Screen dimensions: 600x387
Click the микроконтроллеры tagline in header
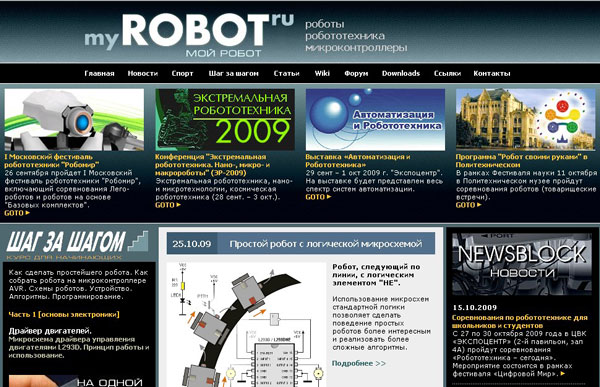point(356,48)
